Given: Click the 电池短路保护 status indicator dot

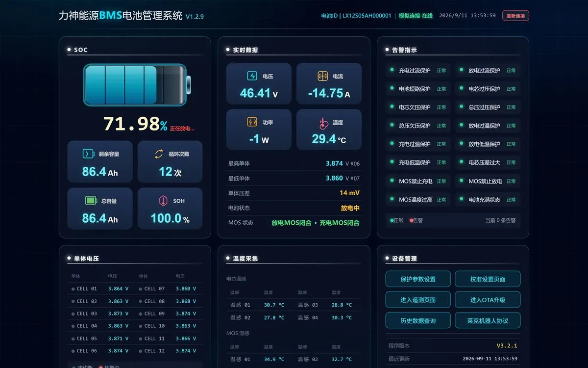Looking at the screenshot, I should 392,88.
